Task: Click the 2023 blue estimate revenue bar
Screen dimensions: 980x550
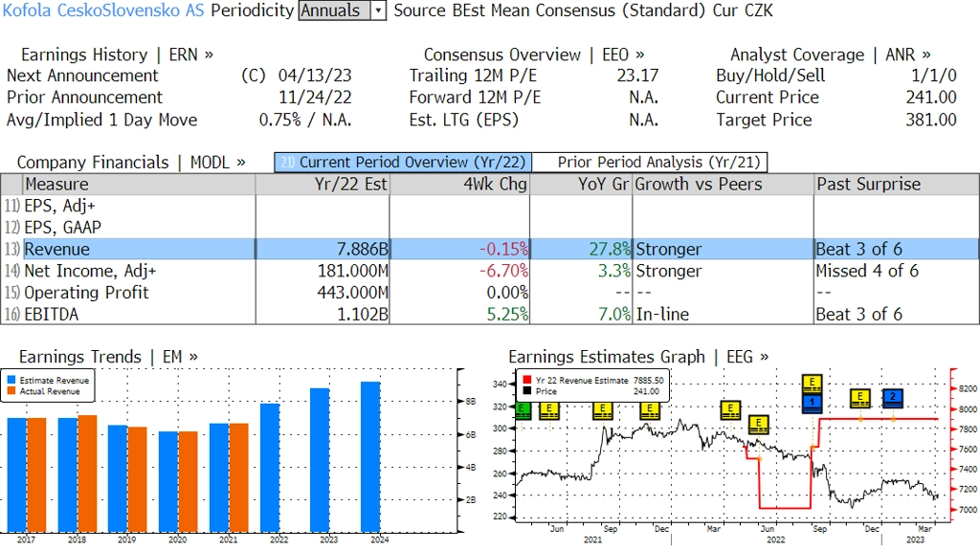Action: click(320, 461)
